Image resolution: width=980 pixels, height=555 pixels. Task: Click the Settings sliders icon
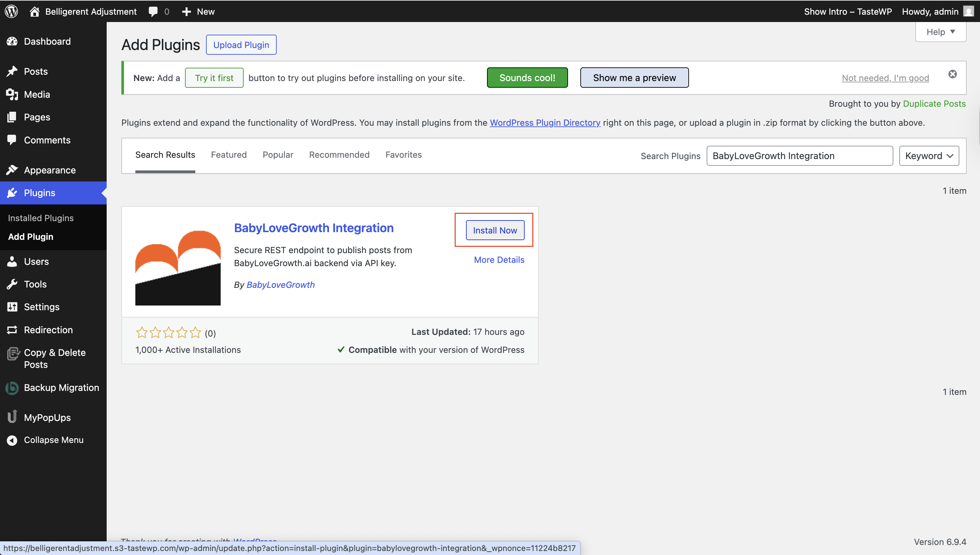(12, 307)
